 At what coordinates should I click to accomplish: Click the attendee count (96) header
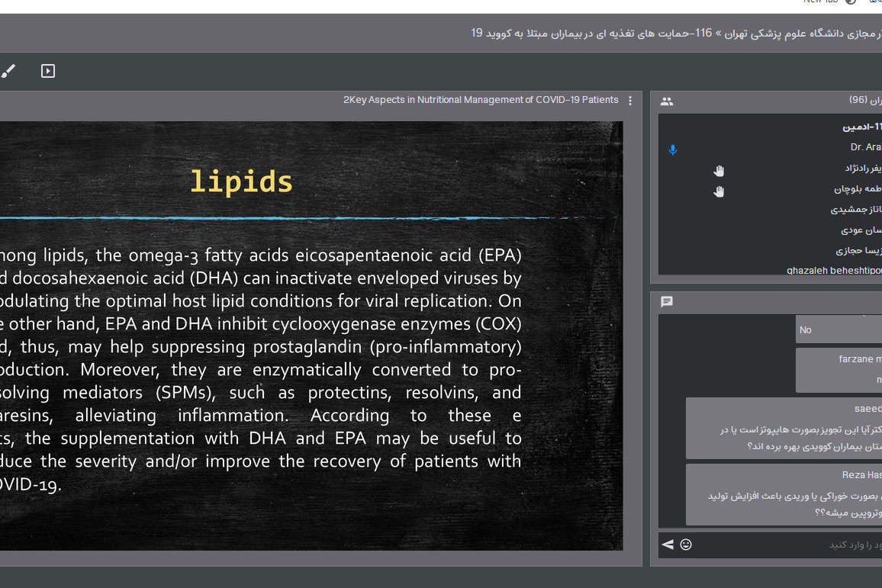tap(864, 101)
